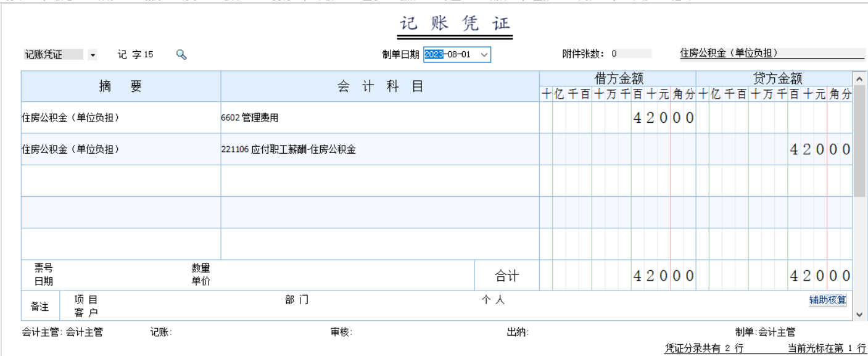Open the 记账凭证 voucher type dropdown
The width and height of the screenshot is (868, 356).
pos(93,55)
